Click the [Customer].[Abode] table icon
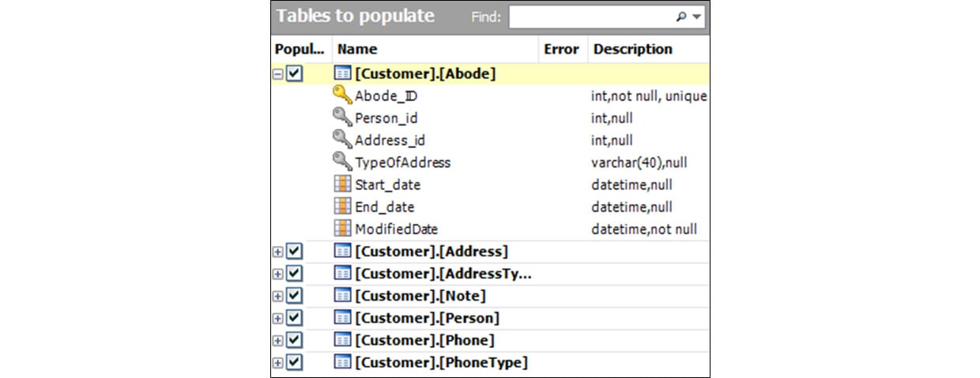This screenshot has width=980, height=378. [x=342, y=74]
